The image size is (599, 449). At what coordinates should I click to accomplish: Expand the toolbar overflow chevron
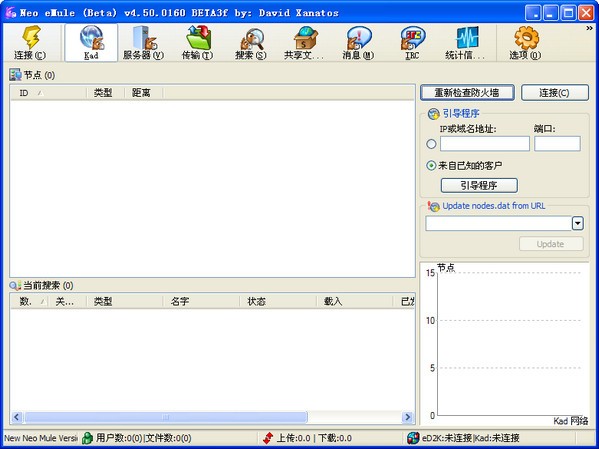click(x=589, y=28)
